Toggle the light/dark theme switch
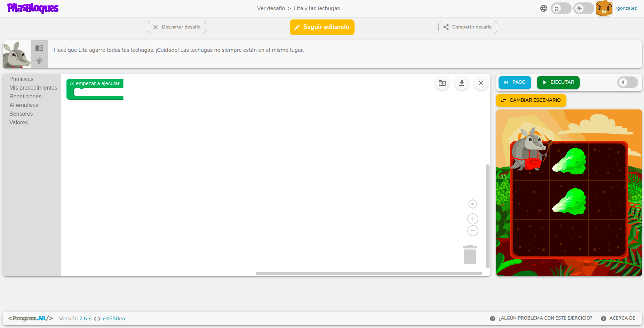This screenshot has height=328, width=644. (583, 8)
